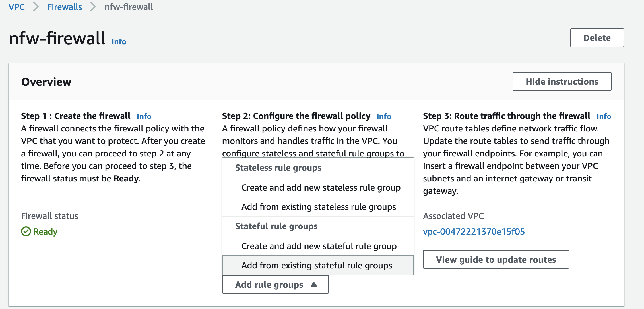The width and height of the screenshot is (644, 309).
Task: Navigate to Firewalls in the breadcrumb
Action: [64, 7]
